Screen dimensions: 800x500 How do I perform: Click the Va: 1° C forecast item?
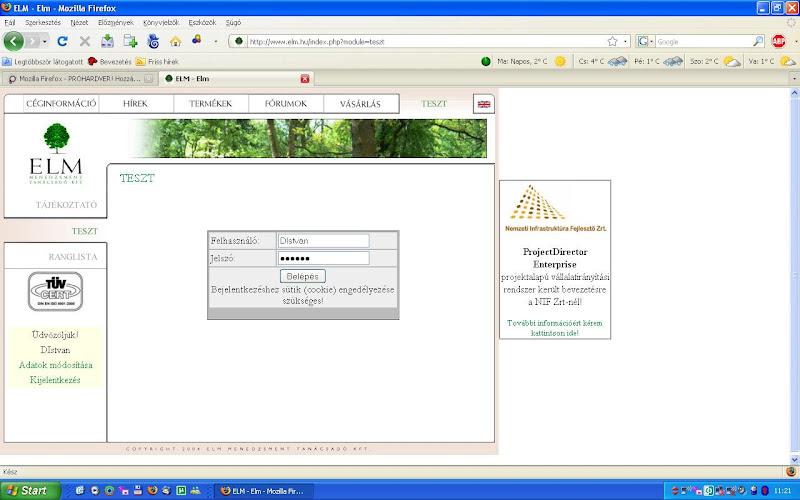coord(772,61)
